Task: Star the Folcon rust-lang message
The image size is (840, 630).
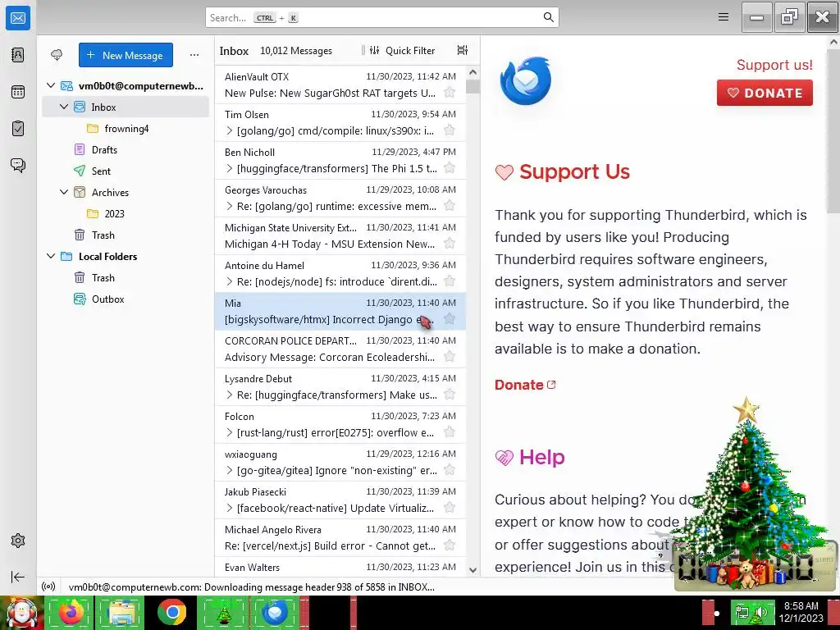Action: (x=450, y=432)
